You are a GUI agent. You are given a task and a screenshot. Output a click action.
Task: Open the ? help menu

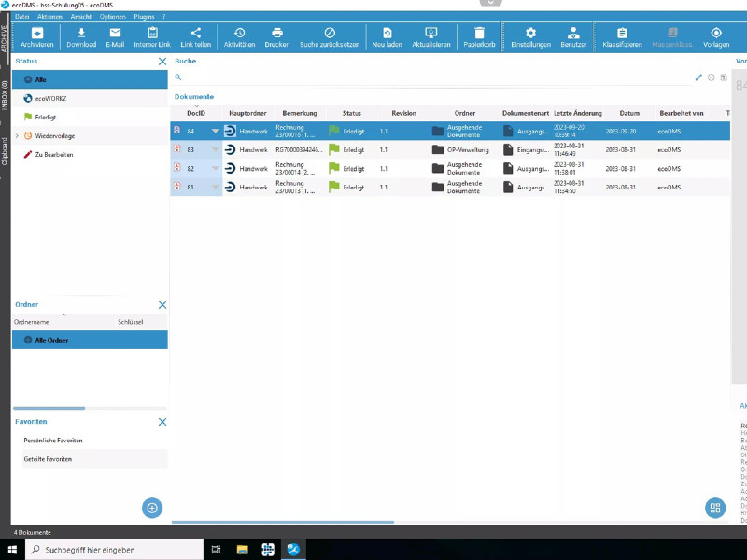(x=164, y=17)
